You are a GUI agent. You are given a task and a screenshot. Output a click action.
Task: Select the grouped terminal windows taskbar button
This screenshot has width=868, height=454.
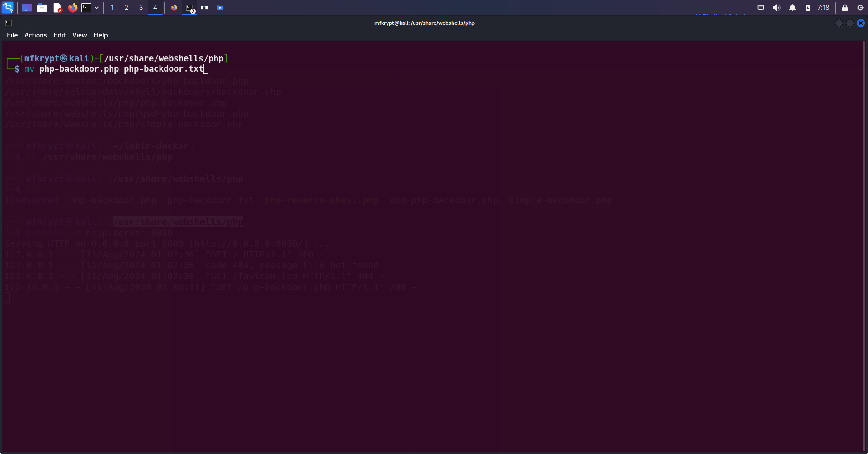tap(190, 8)
